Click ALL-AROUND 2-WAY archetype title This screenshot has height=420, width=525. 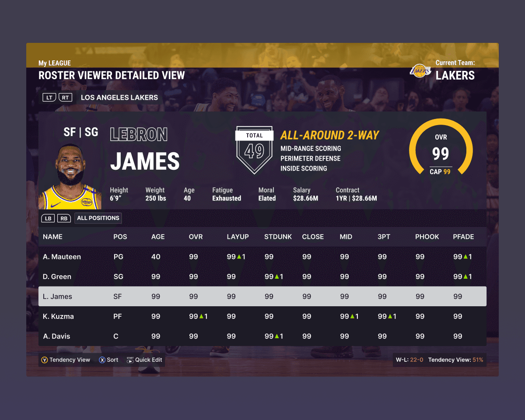329,135
